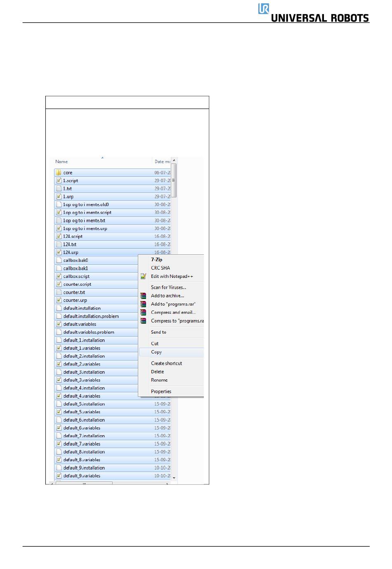Select the file default.installation
This screenshot has height=569, width=392.
(96, 308)
